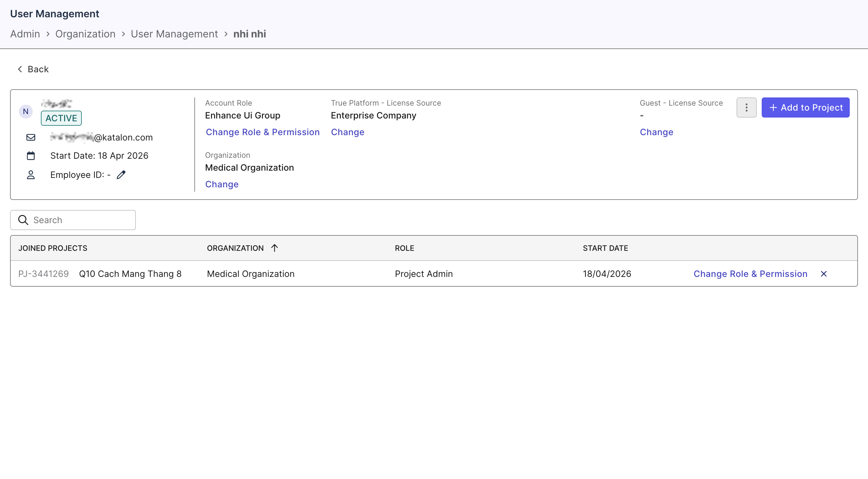Screen dimensions: 868x479
Task: Click the Back arrow icon
Action: pos(20,69)
